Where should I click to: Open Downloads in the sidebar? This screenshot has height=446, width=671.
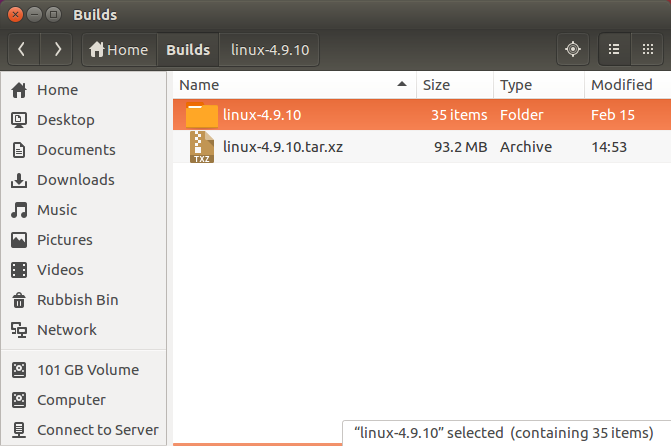tap(75, 180)
